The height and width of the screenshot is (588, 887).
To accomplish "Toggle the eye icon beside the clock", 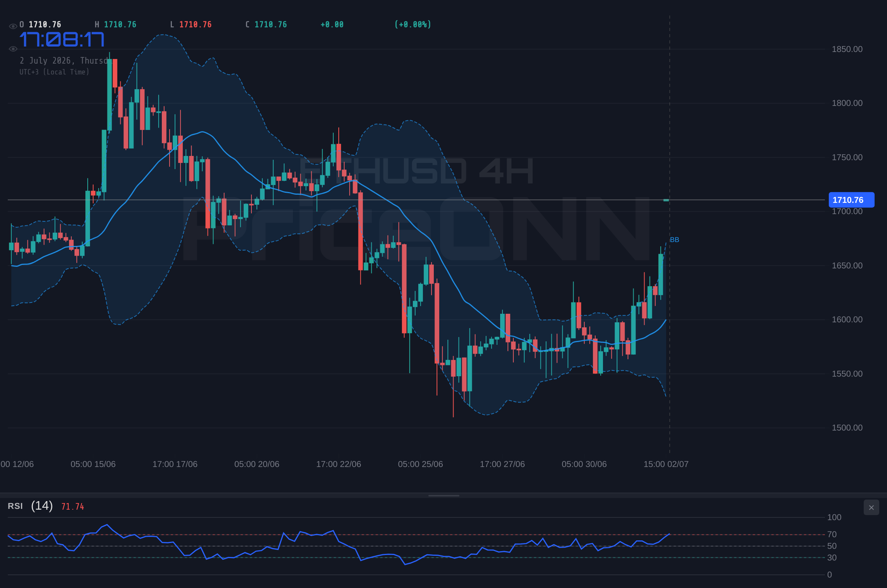I will pos(13,49).
